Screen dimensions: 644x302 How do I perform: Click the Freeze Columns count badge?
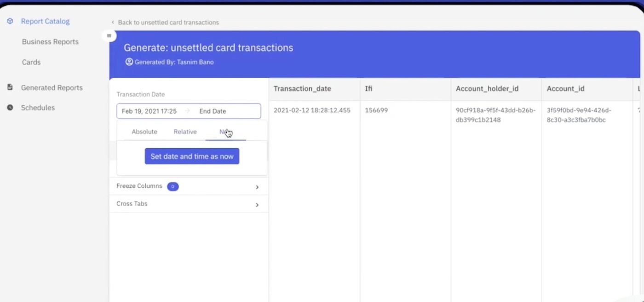172,186
